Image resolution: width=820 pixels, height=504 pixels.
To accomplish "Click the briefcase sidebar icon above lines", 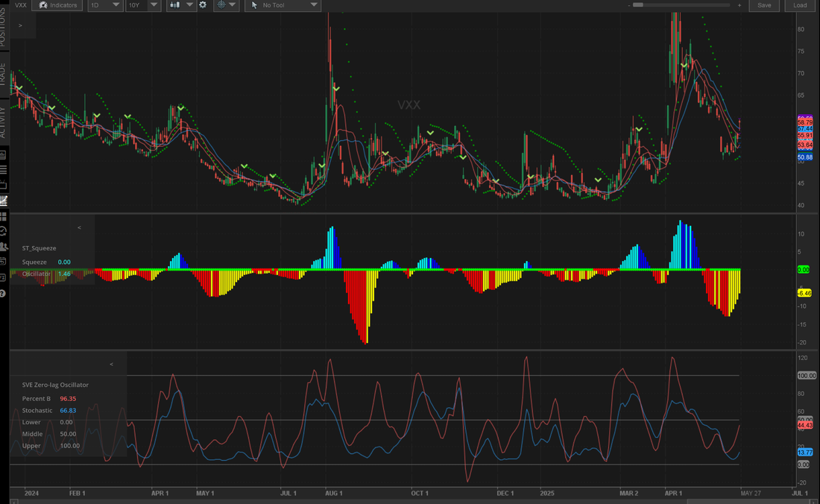I will [x=4, y=155].
